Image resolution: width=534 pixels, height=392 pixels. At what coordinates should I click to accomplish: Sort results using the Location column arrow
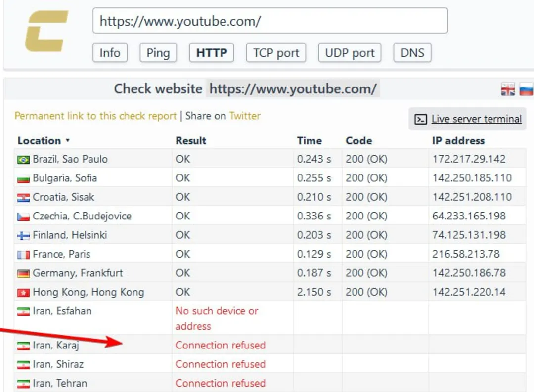pyautogui.click(x=68, y=141)
